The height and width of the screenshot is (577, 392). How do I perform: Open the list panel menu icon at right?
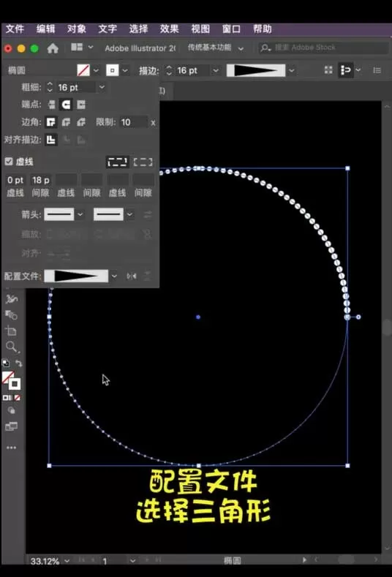377,70
